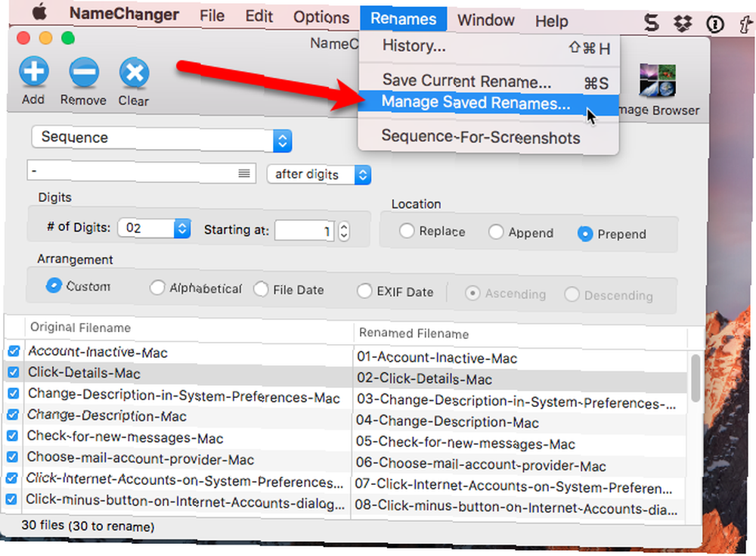
Task: Select Custom arrangement
Action: point(54,285)
